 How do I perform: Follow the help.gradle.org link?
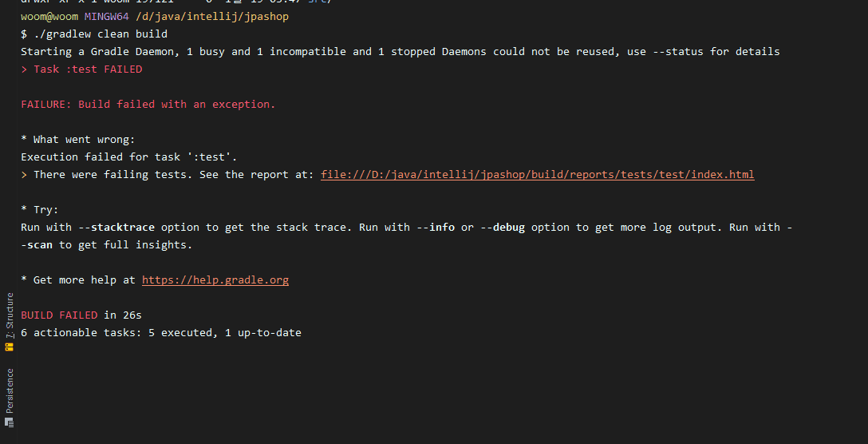(215, 280)
